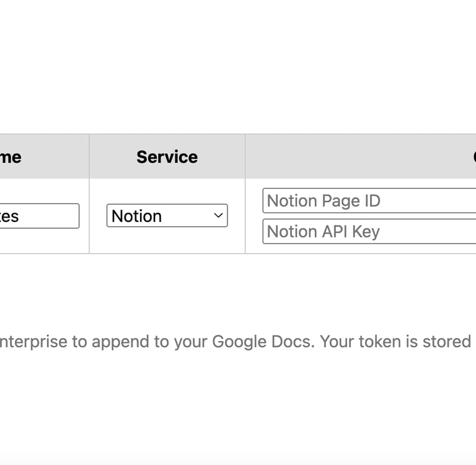The image size is (476, 465).
Task: Click the chevron arrow in Service selector
Action: tap(218, 216)
